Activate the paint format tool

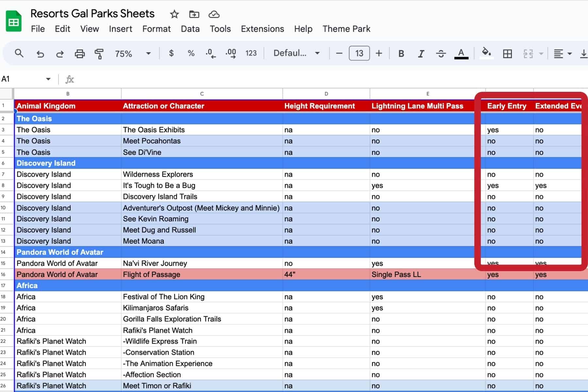point(99,54)
